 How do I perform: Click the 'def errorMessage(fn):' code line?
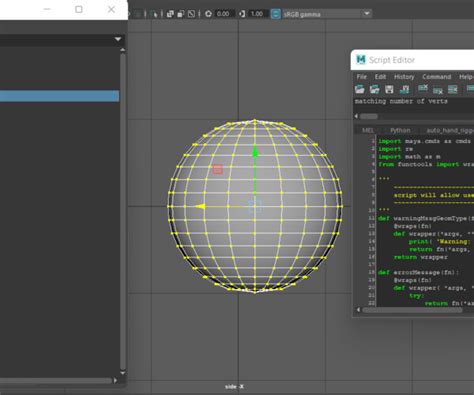(418, 272)
